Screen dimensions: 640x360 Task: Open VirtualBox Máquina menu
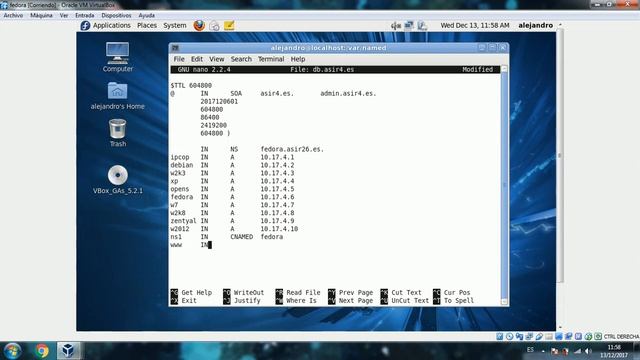41,16
